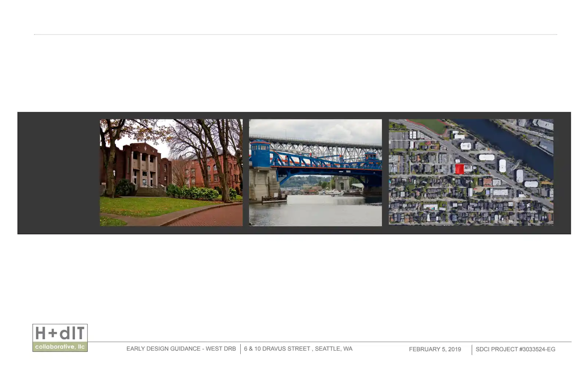Select 'SDCI PROJECT #3033524-EG' text
Screen dimensions: 588x380
515,349
